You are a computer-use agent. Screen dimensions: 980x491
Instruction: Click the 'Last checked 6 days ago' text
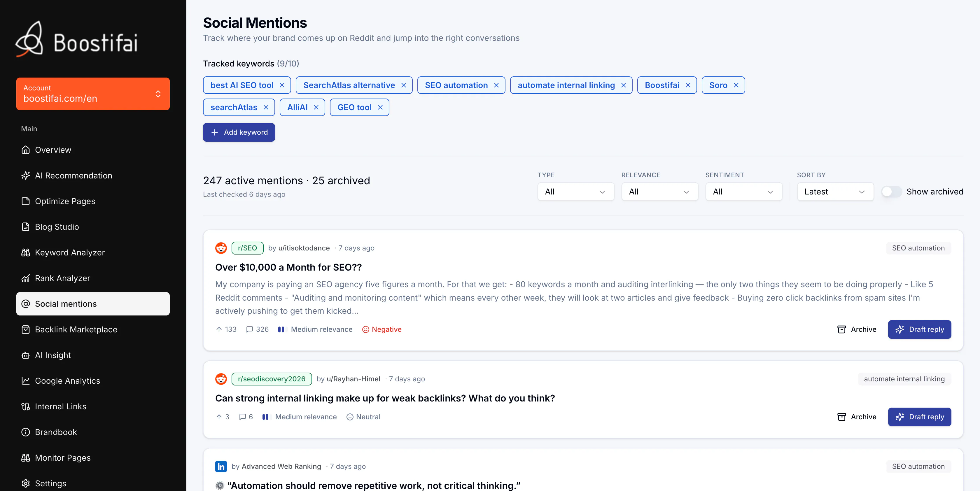click(244, 194)
